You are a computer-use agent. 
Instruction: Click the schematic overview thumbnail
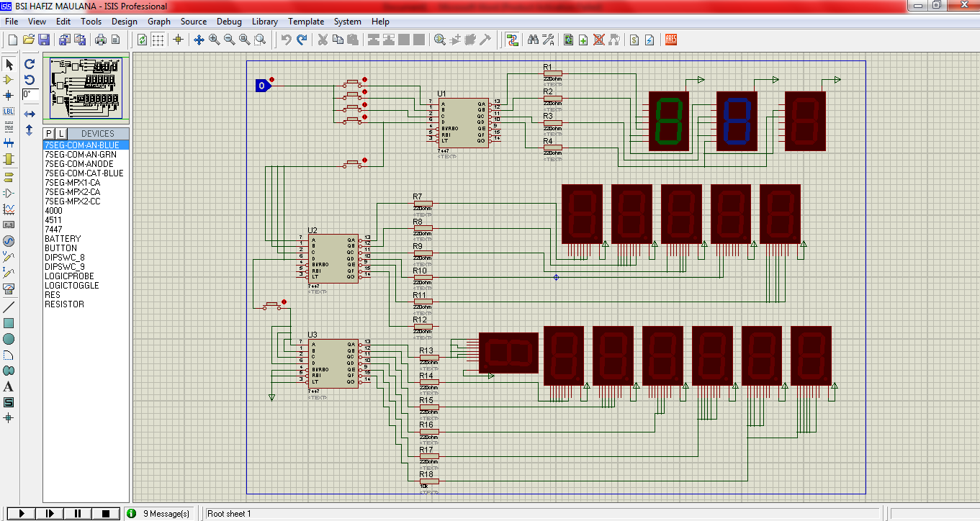click(x=86, y=88)
